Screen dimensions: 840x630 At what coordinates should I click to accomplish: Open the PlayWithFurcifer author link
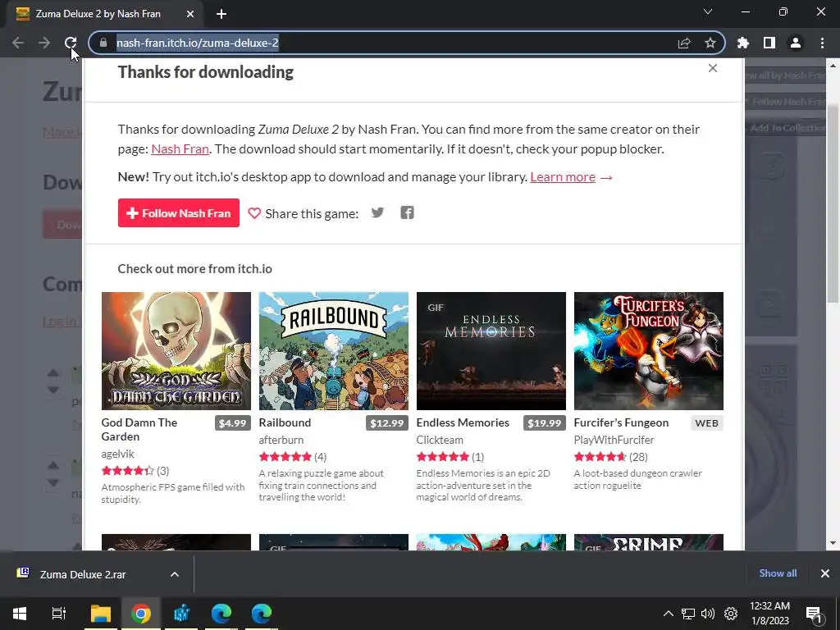point(614,440)
